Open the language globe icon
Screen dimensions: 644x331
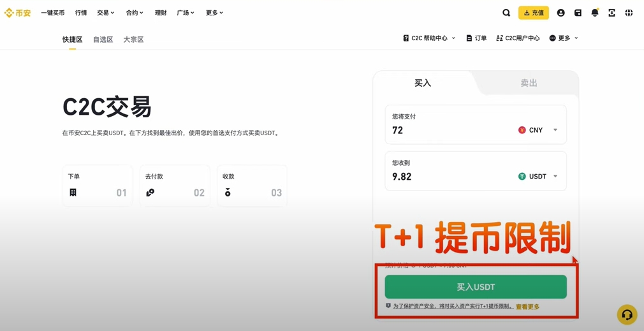point(629,13)
